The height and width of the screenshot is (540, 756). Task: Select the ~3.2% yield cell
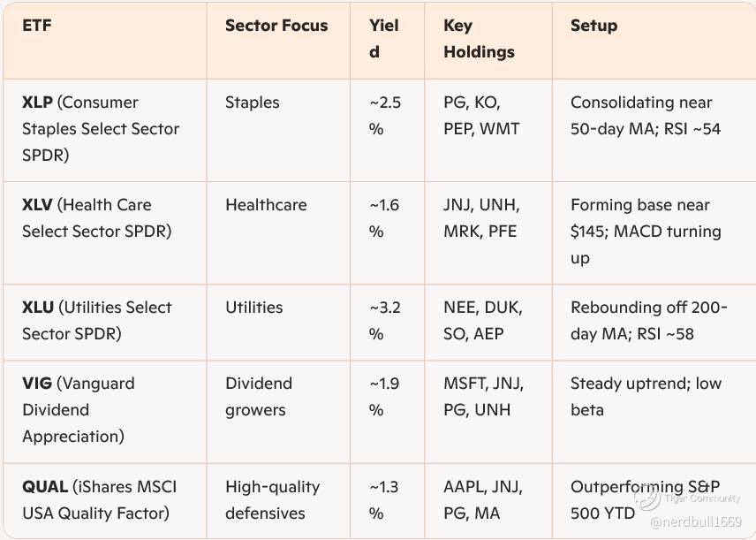click(x=384, y=320)
